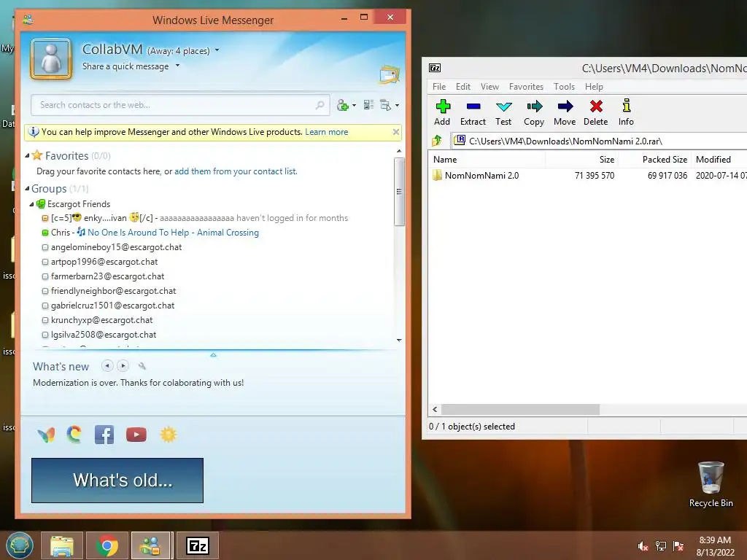
Task: Open the Bing-style C icon in Messenger footer
Action: pos(74,435)
